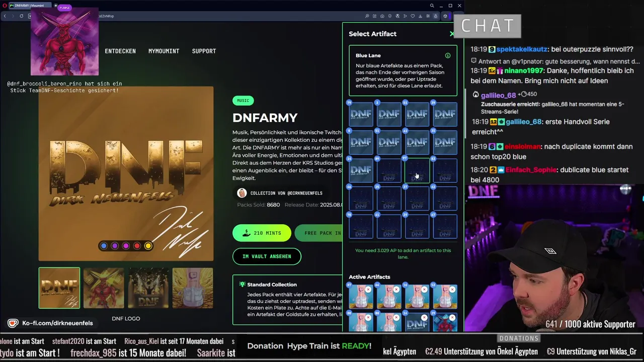Select the gold DNF logo thumbnail
The height and width of the screenshot is (362, 644).
(x=59, y=288)
